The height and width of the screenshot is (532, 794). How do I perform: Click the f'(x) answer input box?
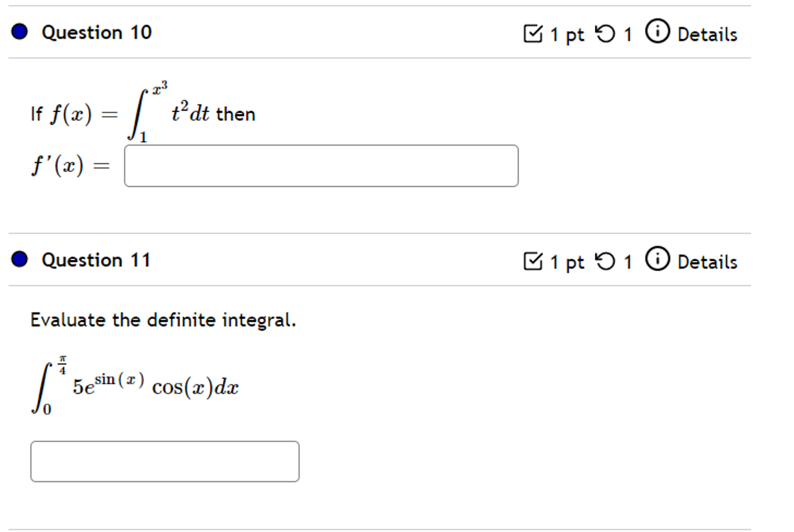(x=320, y=165)
